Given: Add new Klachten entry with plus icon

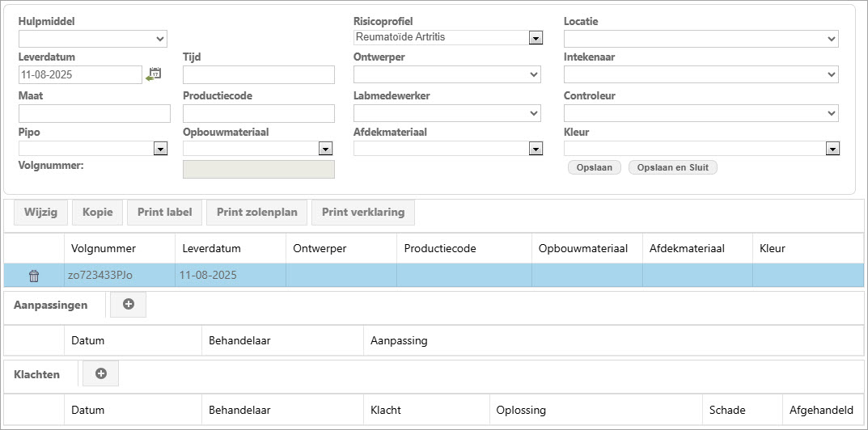Looking at the screenshot, I should 100,373.
